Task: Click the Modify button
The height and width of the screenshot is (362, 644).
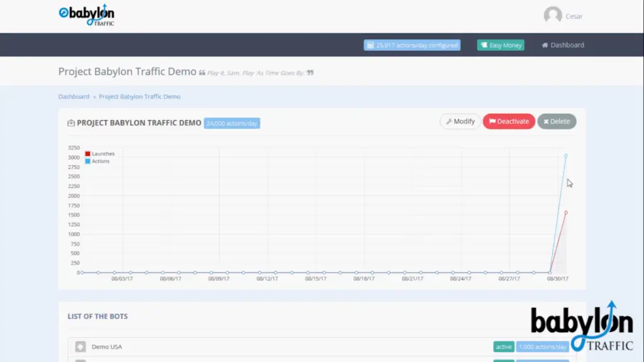Action: point(460,121)
